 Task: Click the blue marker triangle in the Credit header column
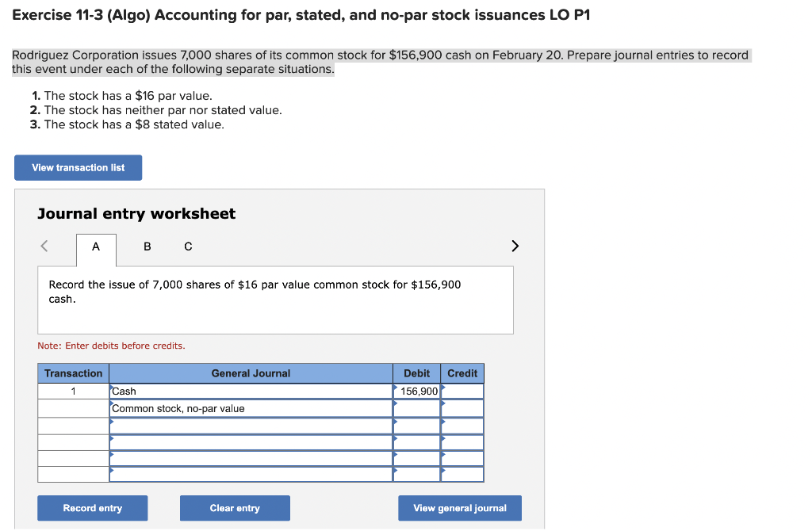tap(442, 386)
